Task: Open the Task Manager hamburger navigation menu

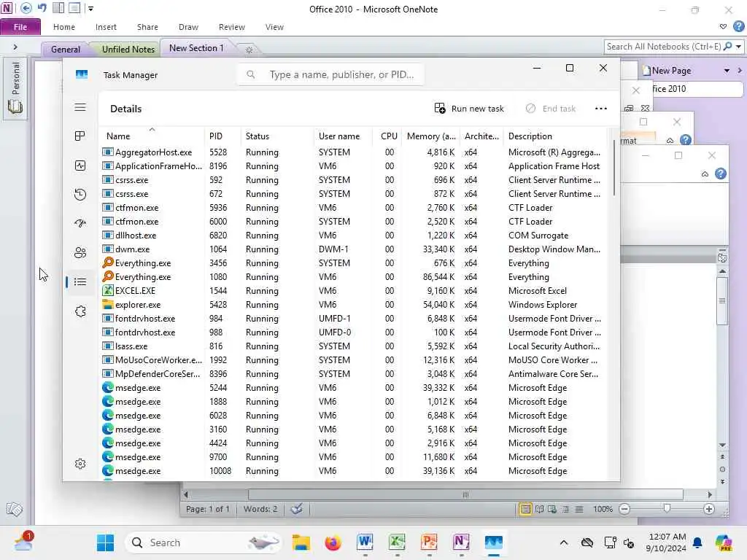Action: pyautogui.click(x=80, y=107)
